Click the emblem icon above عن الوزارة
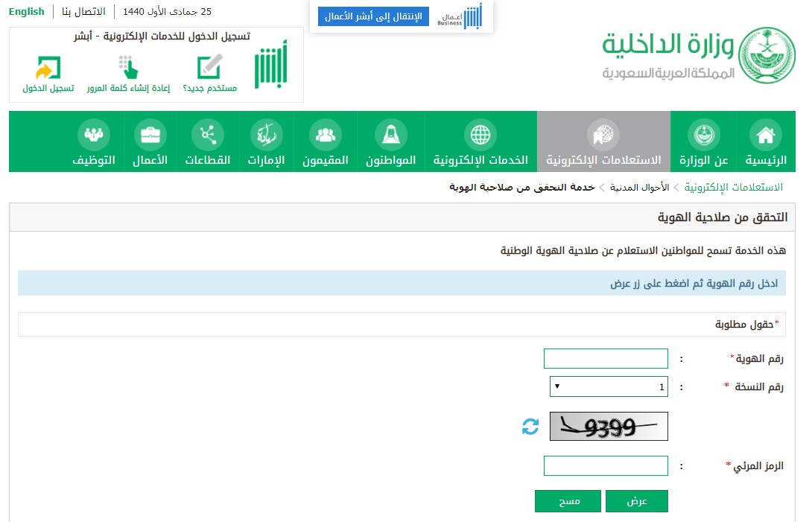Screen dimensions: 812x522 (704, 135)
